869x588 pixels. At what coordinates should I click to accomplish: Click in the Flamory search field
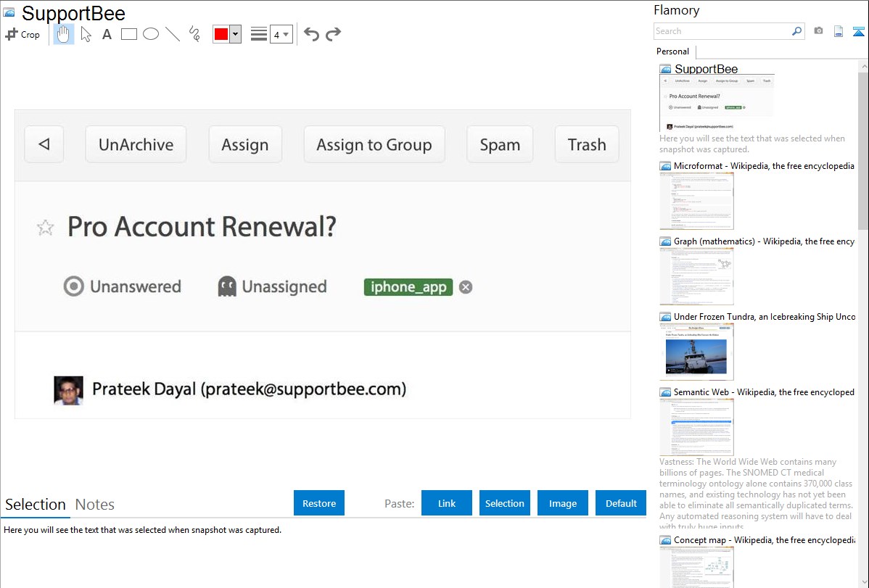point(722,31)
